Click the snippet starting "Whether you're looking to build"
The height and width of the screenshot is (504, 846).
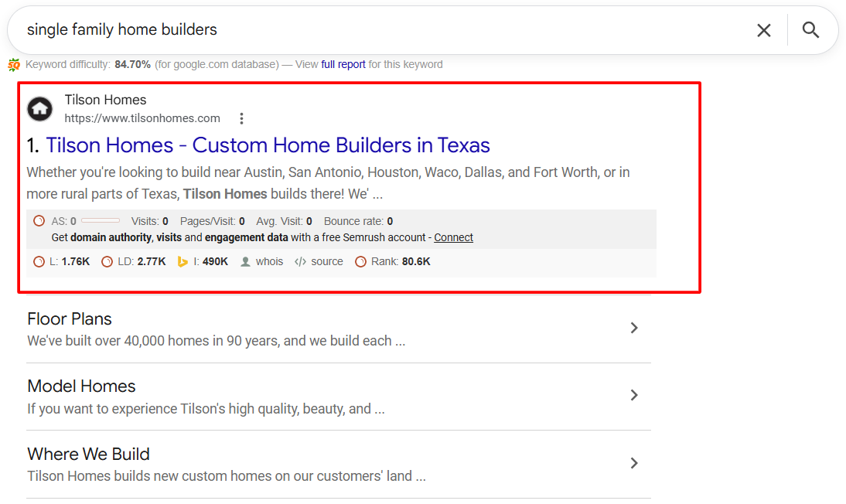pos(328,183)
